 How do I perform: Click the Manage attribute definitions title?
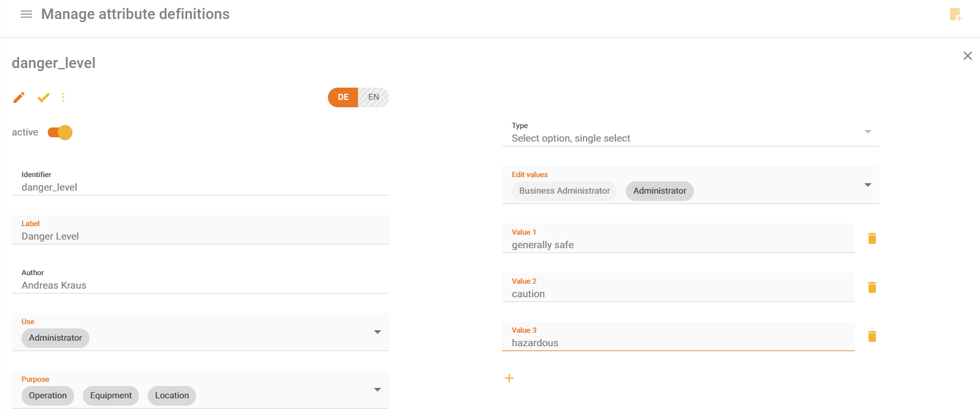click(x=135, y=14)
